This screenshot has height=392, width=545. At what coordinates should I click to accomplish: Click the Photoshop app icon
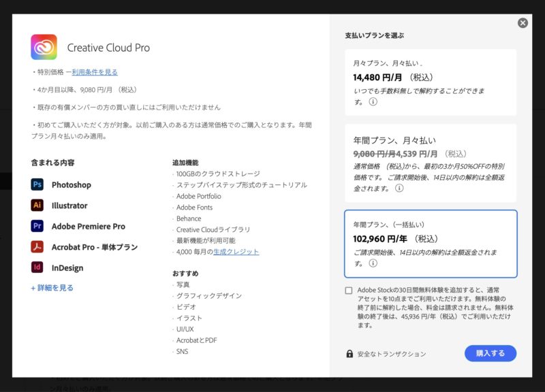(x=37, y=184)
